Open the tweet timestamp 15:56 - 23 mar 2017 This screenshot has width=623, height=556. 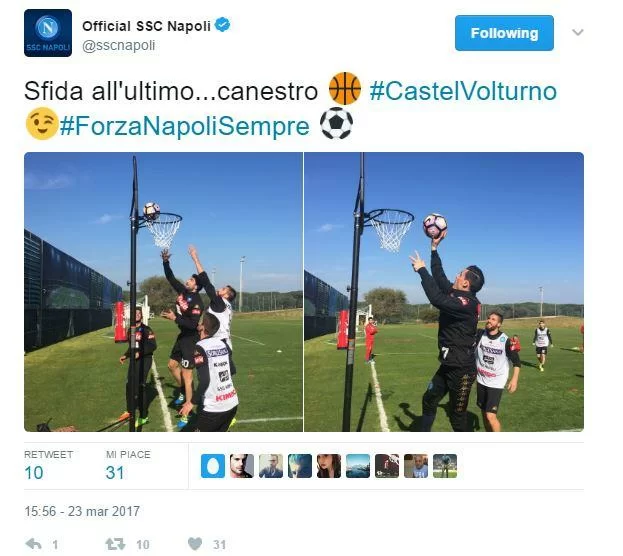pyautogui.click(x=82, y=511)
